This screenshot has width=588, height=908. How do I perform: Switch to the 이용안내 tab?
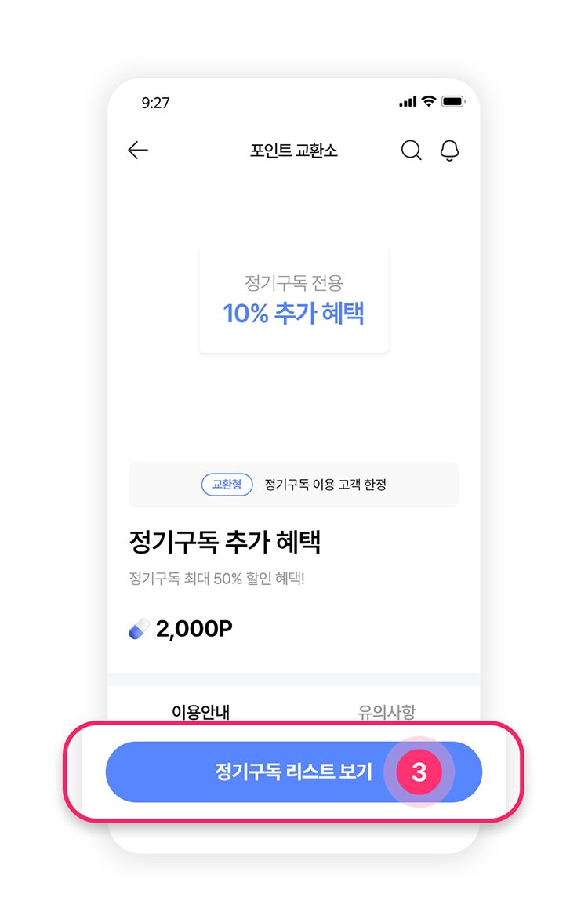click(x=201, y=711)
